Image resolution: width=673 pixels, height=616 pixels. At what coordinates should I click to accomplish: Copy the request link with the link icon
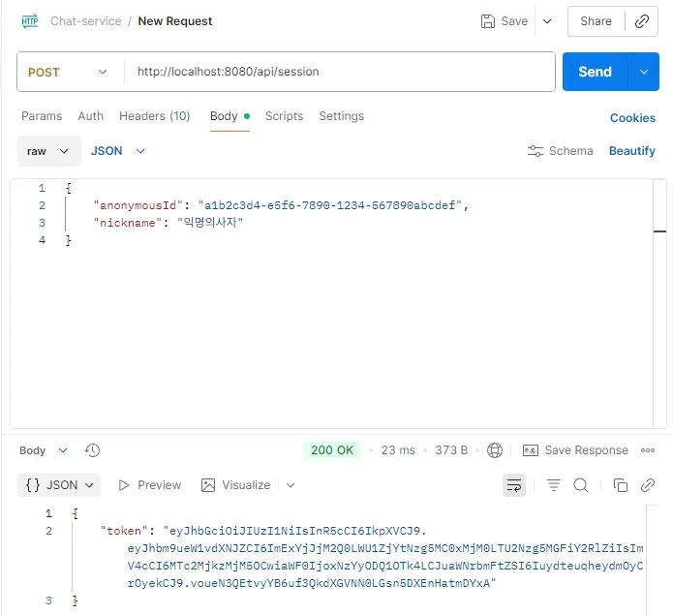tap(641, 21)
